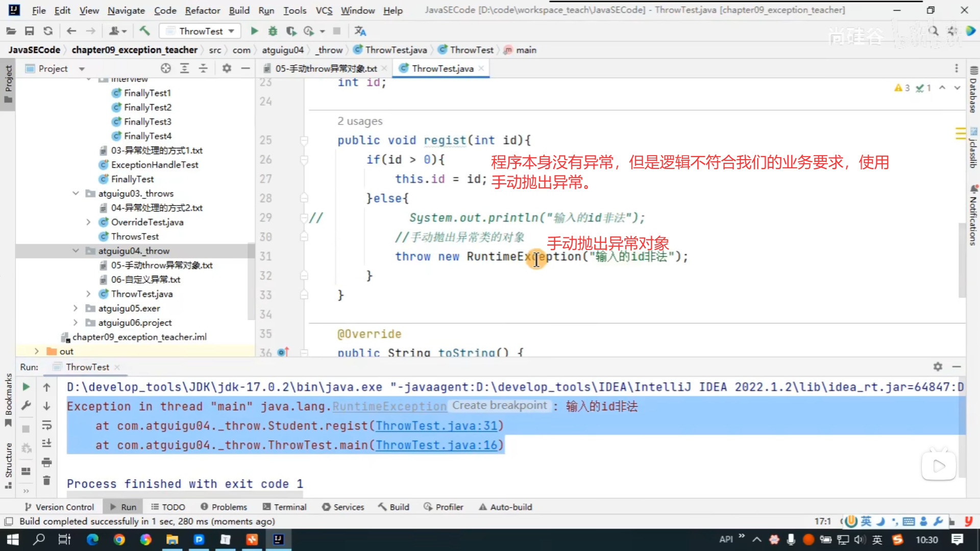Click the Debug bug icon
This screenshot has width=980, height=551.
(273, 31)
